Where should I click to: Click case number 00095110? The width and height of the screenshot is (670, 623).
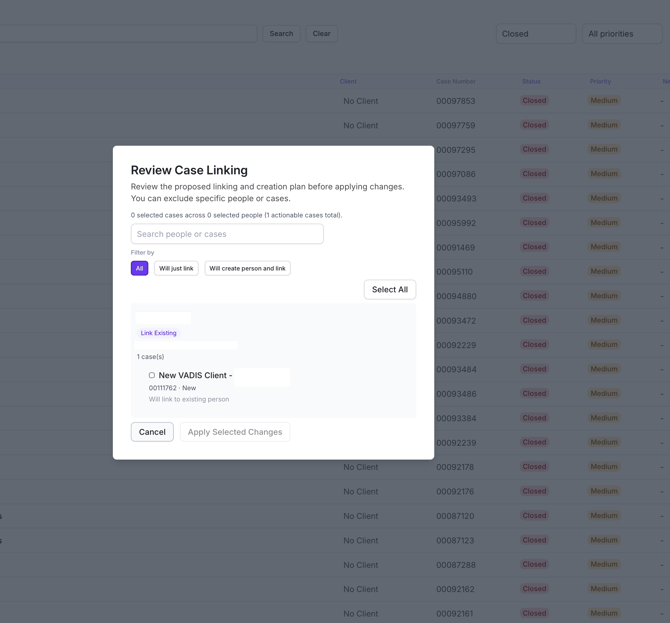point(454,272)
